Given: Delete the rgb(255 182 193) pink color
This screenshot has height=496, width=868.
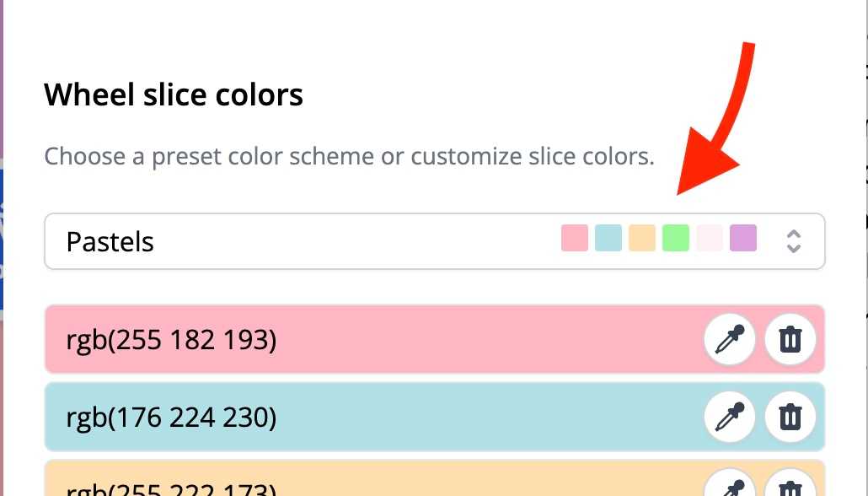Looking at the screenshot, I should [790, 339].
